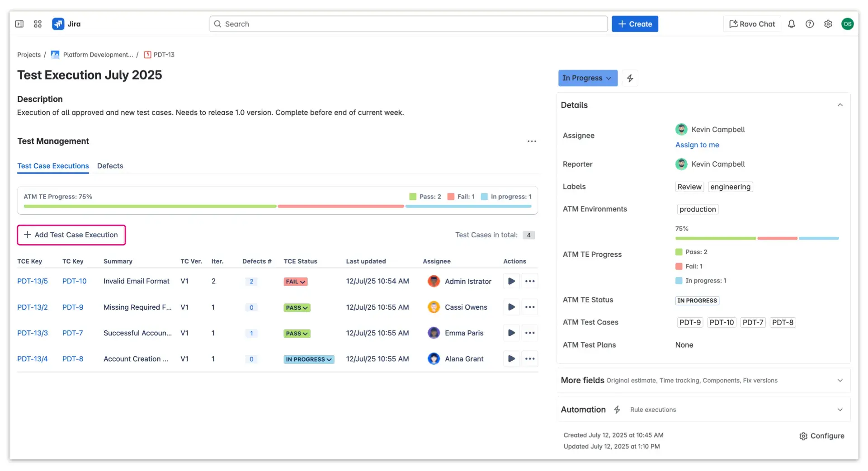Collapse the Details panel

[840, 104]
